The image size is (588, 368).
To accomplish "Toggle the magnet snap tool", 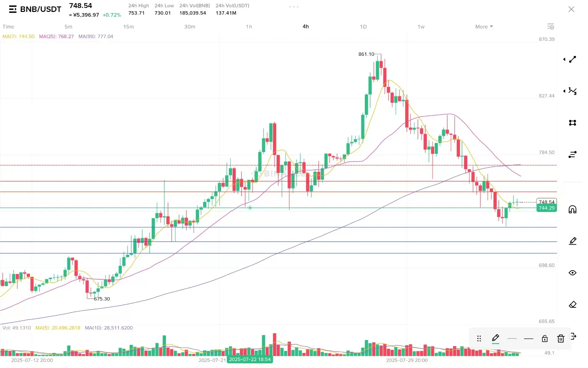I will coord(573,209).
